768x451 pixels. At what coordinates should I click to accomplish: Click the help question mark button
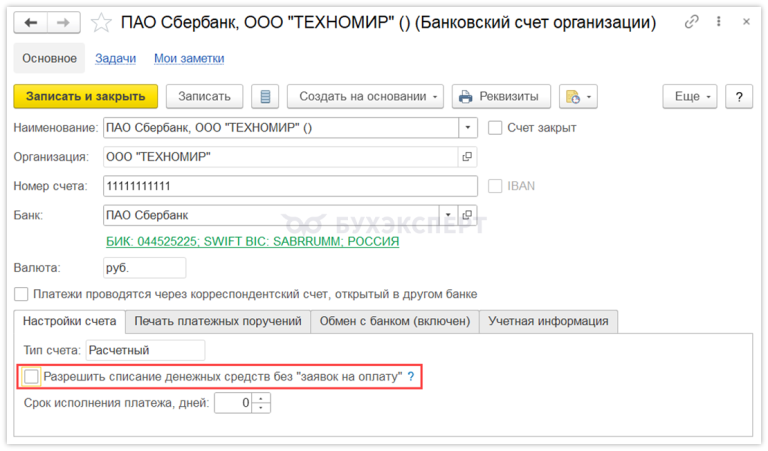coord(739,96)
